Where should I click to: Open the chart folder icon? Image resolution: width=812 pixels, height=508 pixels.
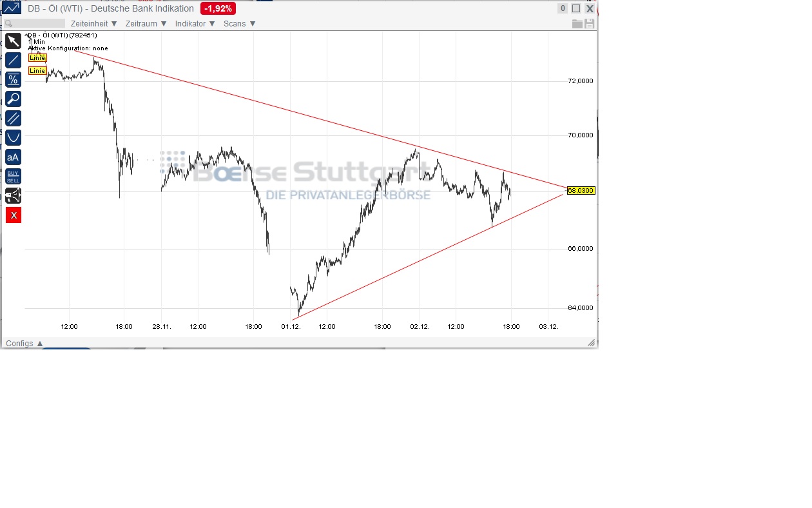[577, 23]
